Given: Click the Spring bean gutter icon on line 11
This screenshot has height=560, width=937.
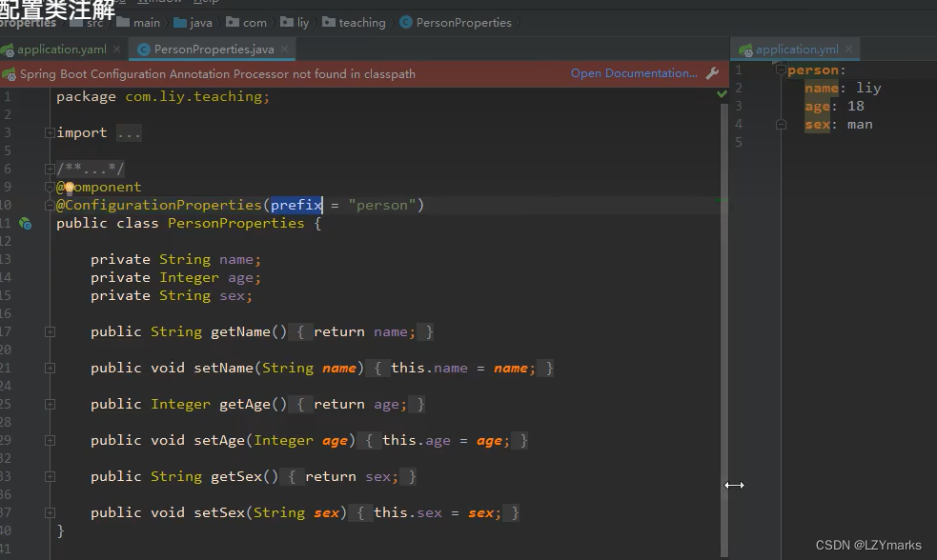Looking at the screenshot, I should coord(25,223).
